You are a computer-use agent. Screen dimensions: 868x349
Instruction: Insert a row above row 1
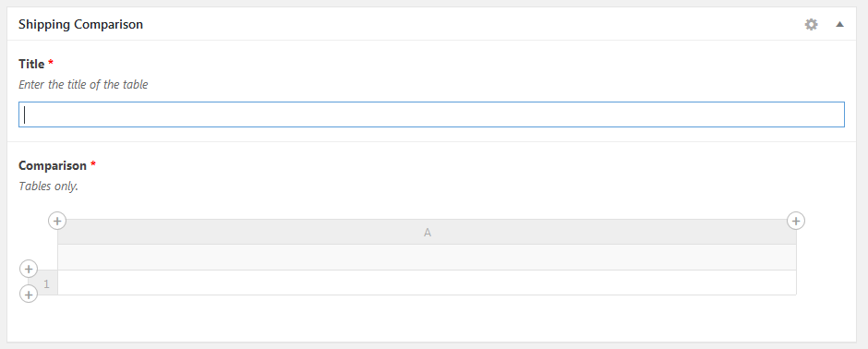coord(29,269)
